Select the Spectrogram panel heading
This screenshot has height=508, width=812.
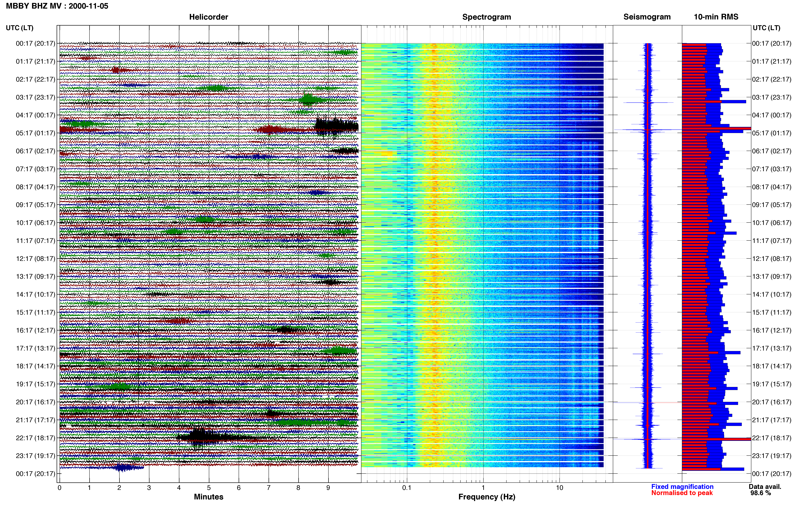(487, 17)
